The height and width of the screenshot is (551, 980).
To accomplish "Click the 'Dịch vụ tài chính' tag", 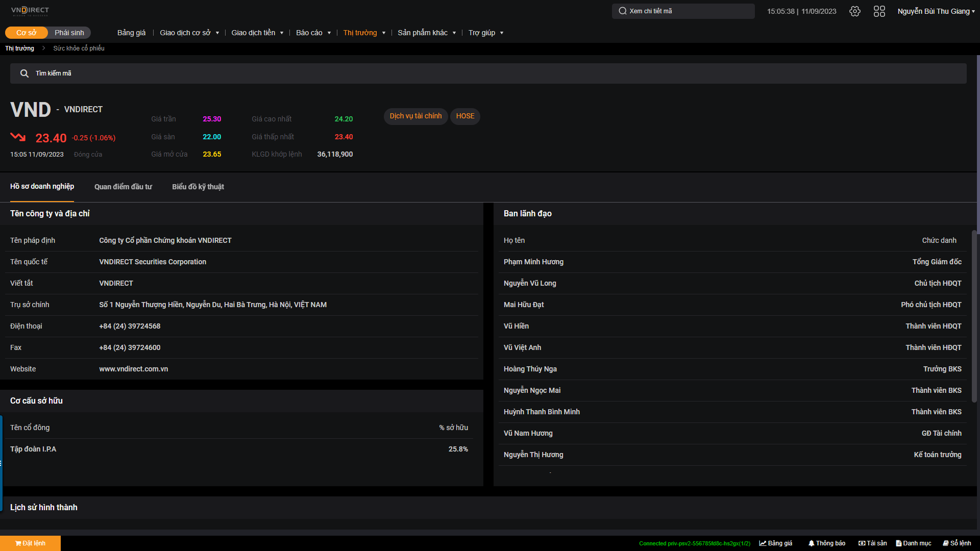I will click(416, 116).
